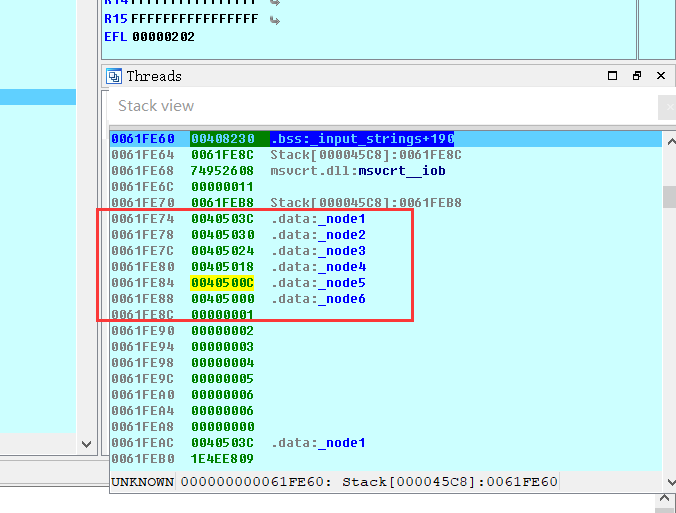The width and height of the screenshot is (676, 513).
Task: Click value 1E4EE809 at 0061FEB0
Action: click(x=222, y=459)
